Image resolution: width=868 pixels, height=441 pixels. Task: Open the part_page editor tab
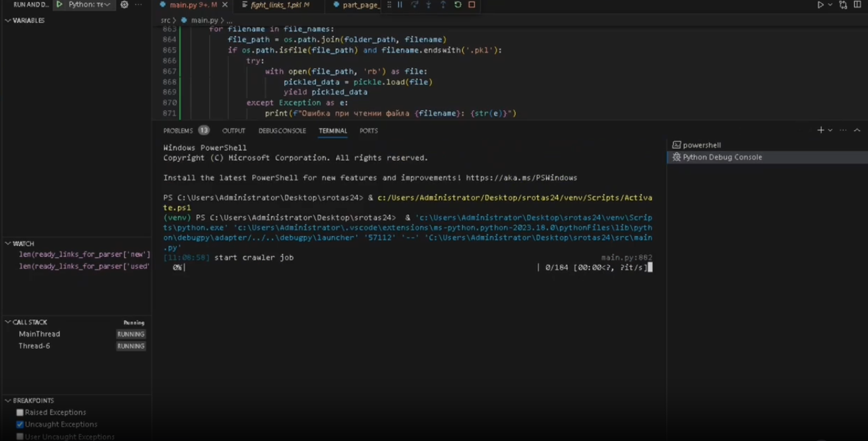point(356,5)
